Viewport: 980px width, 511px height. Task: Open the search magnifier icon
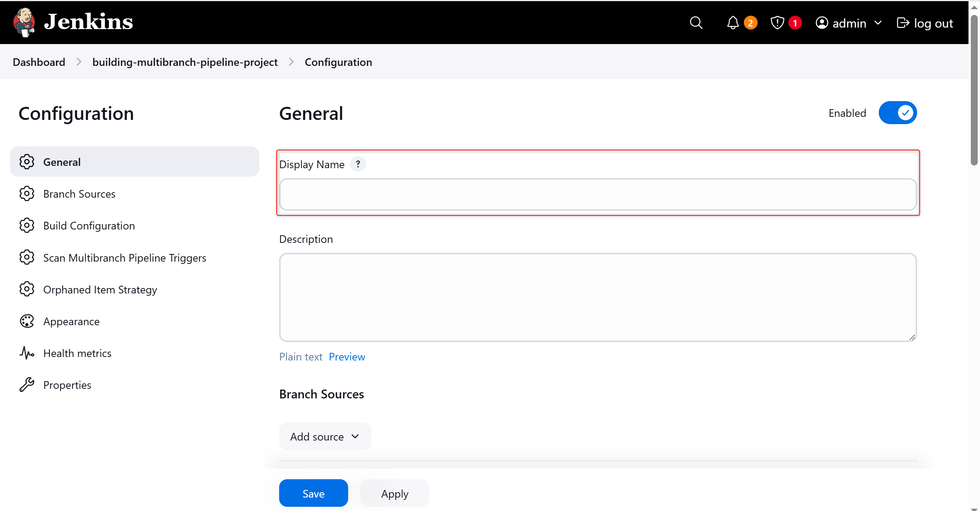coord(696,23)
